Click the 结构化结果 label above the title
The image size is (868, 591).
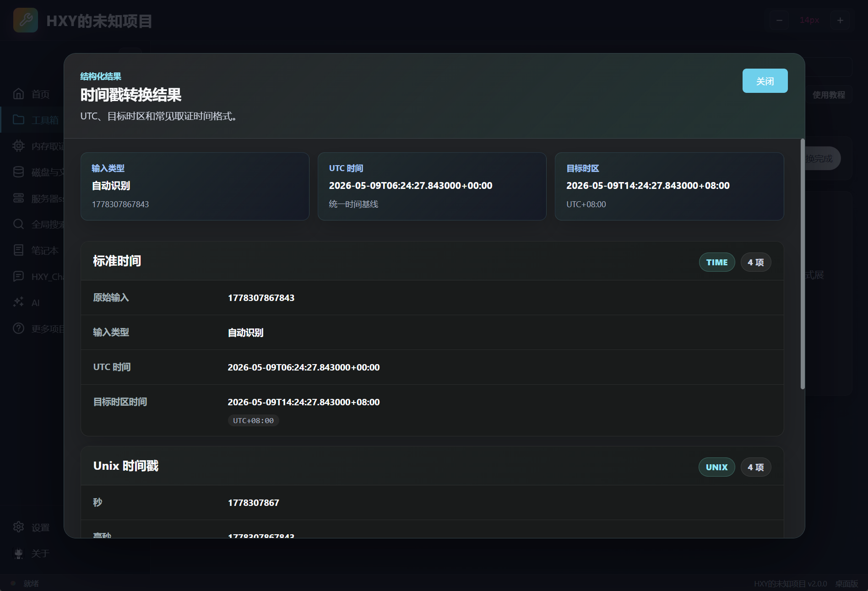[101, 76]
